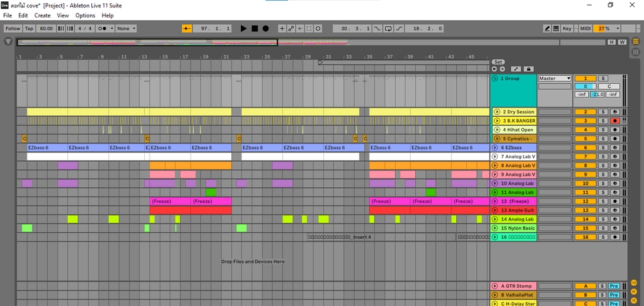The height and width of the screenshot is (306, 644).
Task: Solo the 1 Group track
Action: [x=602, y=79]
